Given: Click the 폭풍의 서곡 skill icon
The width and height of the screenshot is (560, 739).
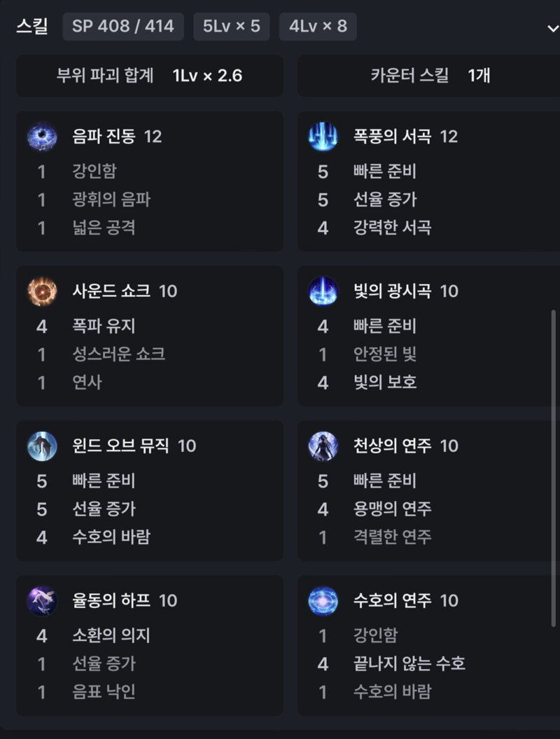Looking at the screenshot, I should point(323,137).
